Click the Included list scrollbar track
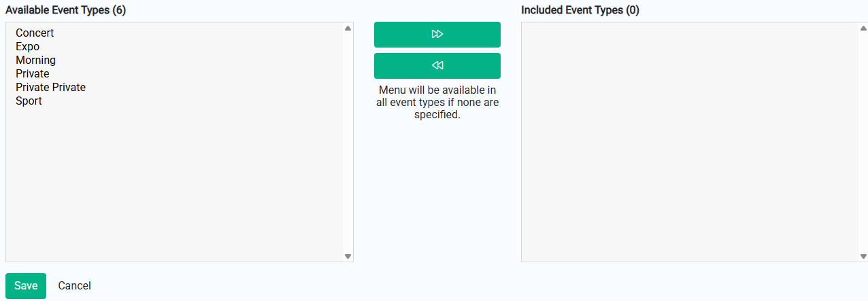868x301 pixels. coord(863,142)
